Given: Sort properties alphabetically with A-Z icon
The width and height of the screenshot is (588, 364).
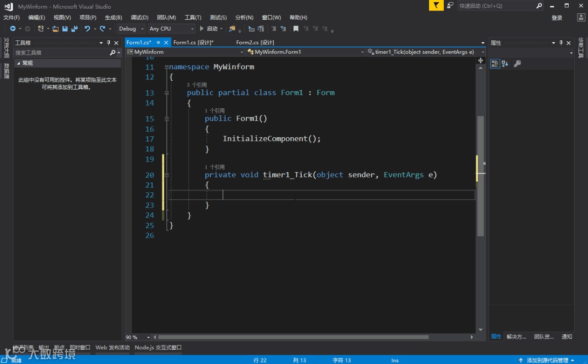Looking at the screenshot, I should (x=505, y=64).
